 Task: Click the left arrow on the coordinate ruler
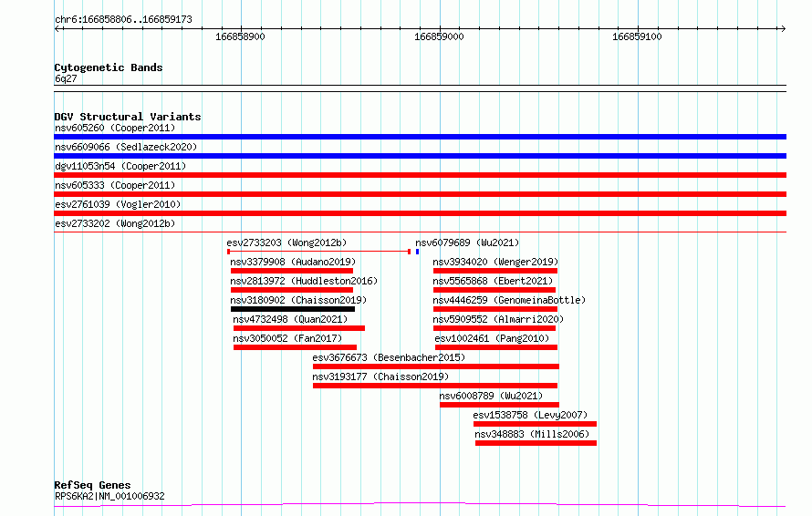pyautogui.click(x=57, y=29)
